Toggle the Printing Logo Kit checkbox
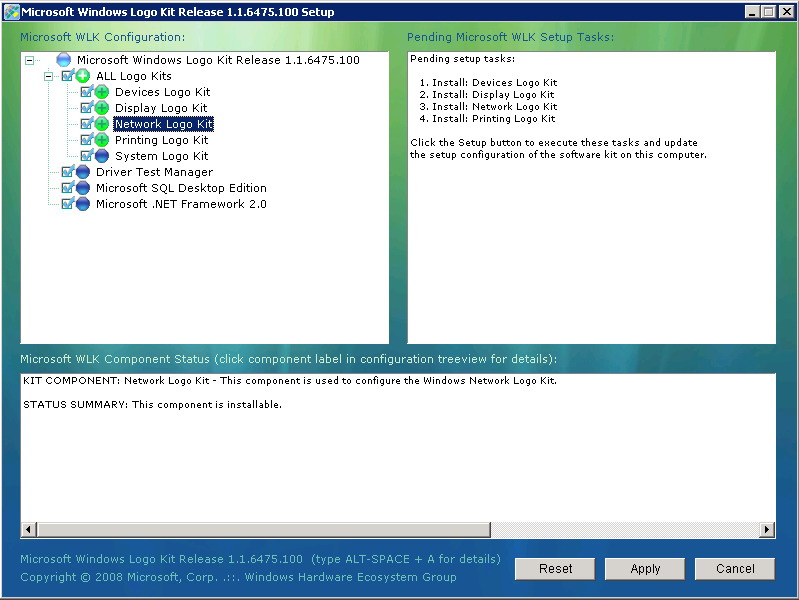 coord(87,140)
